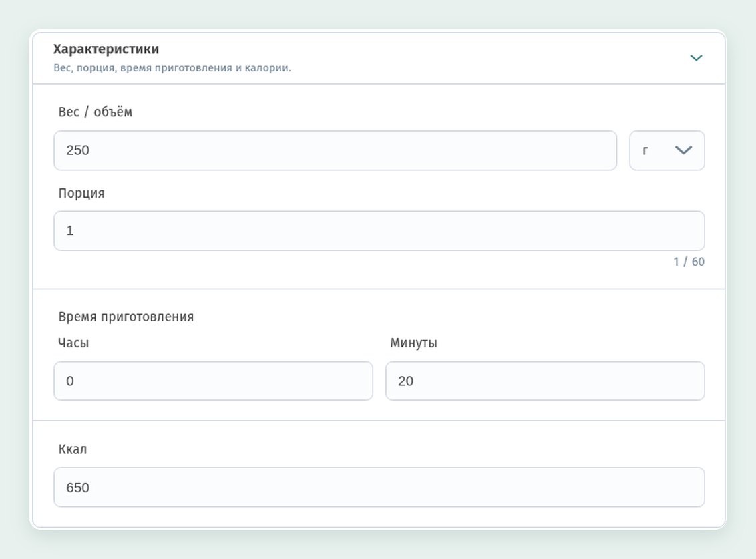Collapse the Характеристики section chevron
This screenshot has height=559, width=756.
[x=696, y=58]
